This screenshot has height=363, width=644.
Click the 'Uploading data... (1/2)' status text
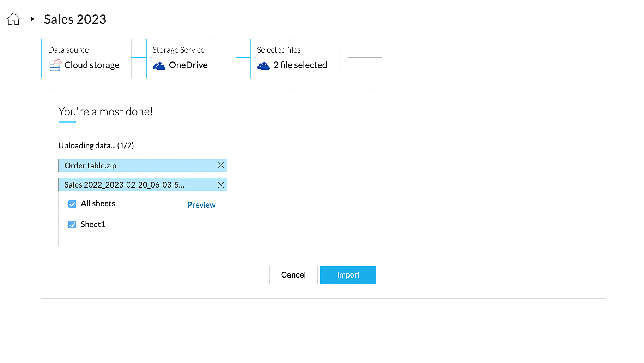click(96, 145)
